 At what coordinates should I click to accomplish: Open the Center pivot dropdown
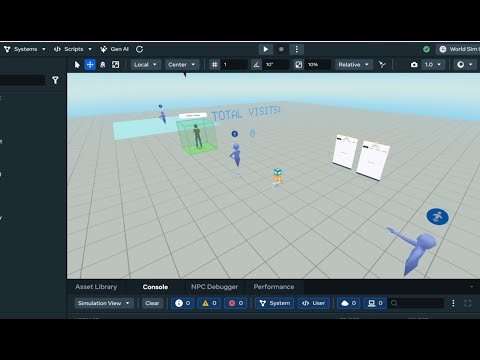coord(182,65)
